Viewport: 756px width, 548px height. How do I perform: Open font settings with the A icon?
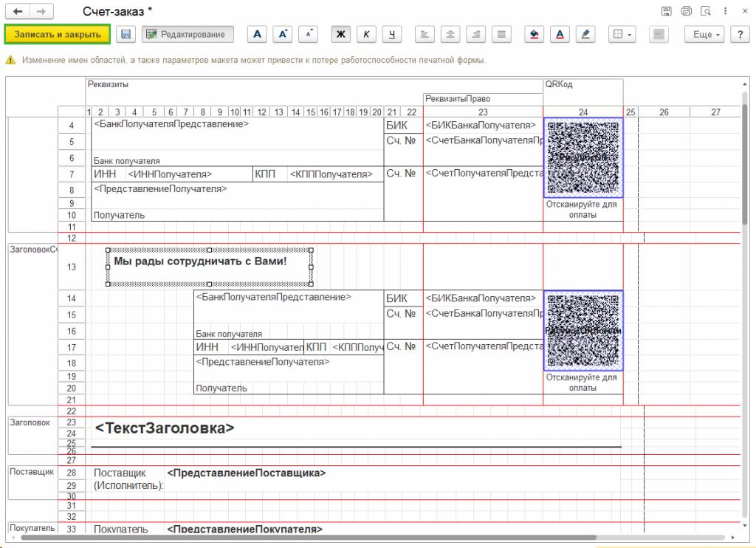pos(258,34)
